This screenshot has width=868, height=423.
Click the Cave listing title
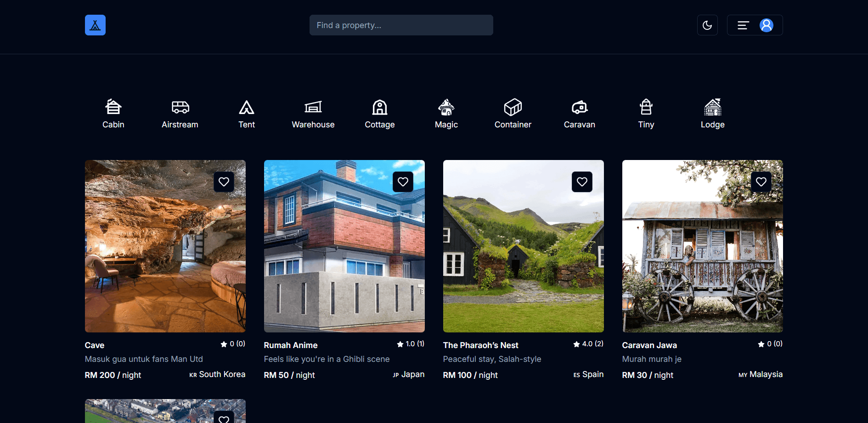[95, 345]
